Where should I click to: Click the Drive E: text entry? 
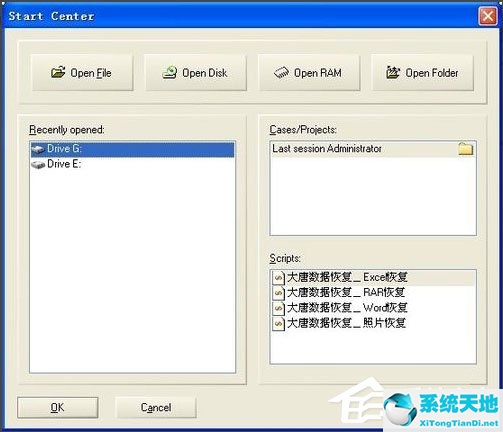click(x=64, y=164)
